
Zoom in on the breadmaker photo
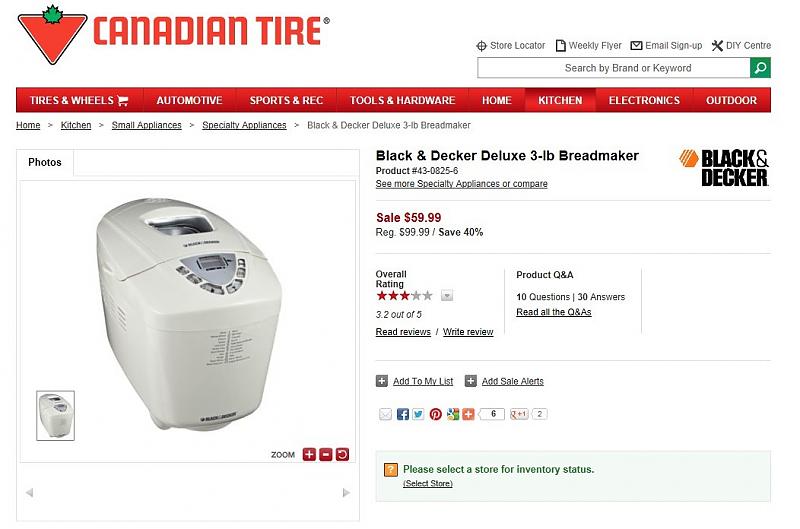click(x=309, y=454)
